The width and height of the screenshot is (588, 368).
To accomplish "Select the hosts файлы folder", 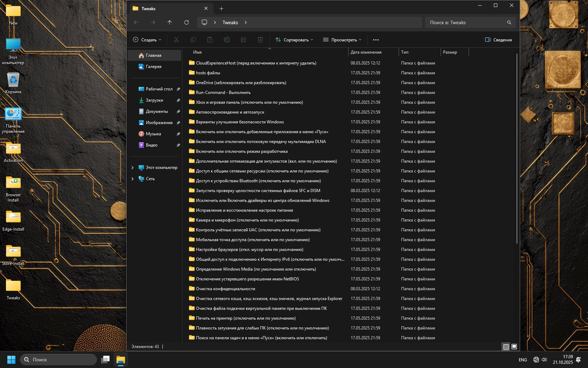I will [x=208, y=73].
